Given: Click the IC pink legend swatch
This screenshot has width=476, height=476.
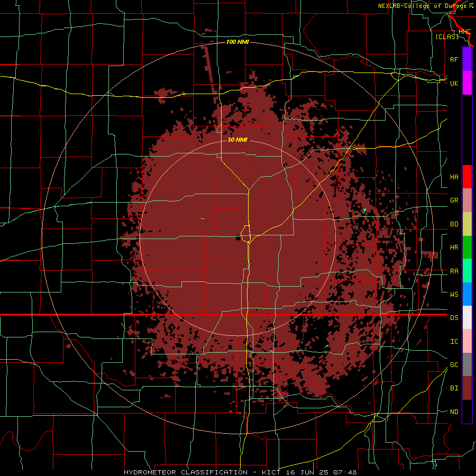Looking at the screenshot, I should [x=467, y=341].
